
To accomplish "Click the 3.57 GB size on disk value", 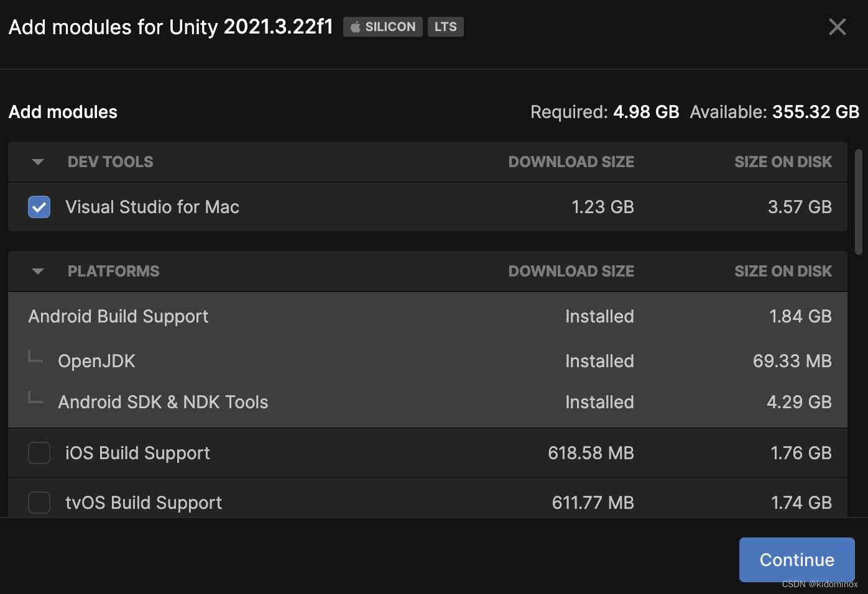I will click(800, 207).
